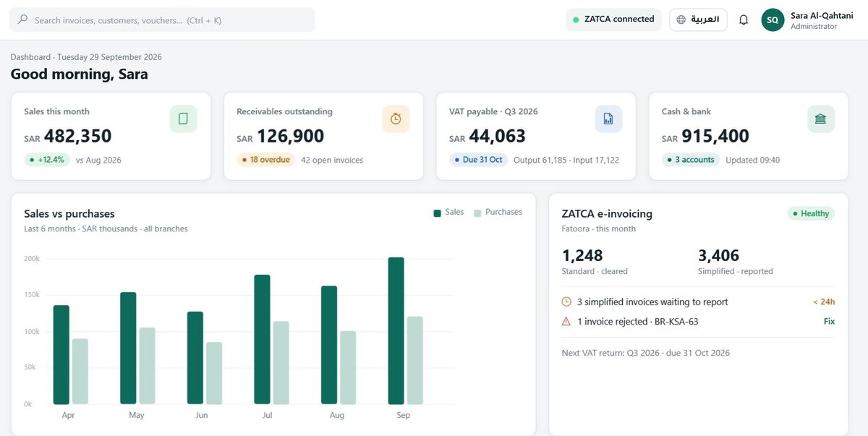Viewport: 868px width, 436px height.
Task: Click Fix link for rejected invoice
Action: [x=829, y=321]
